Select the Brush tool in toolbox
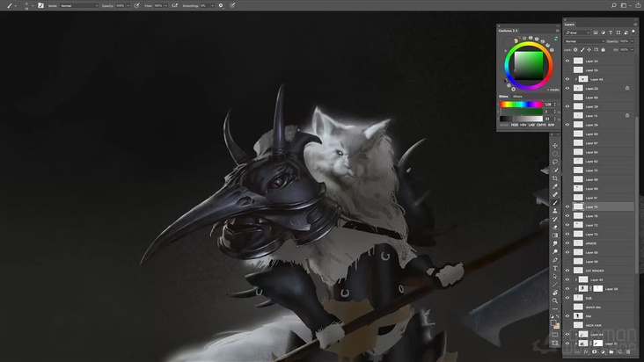This screenshot has width=644, height=362. pos(555,202)
